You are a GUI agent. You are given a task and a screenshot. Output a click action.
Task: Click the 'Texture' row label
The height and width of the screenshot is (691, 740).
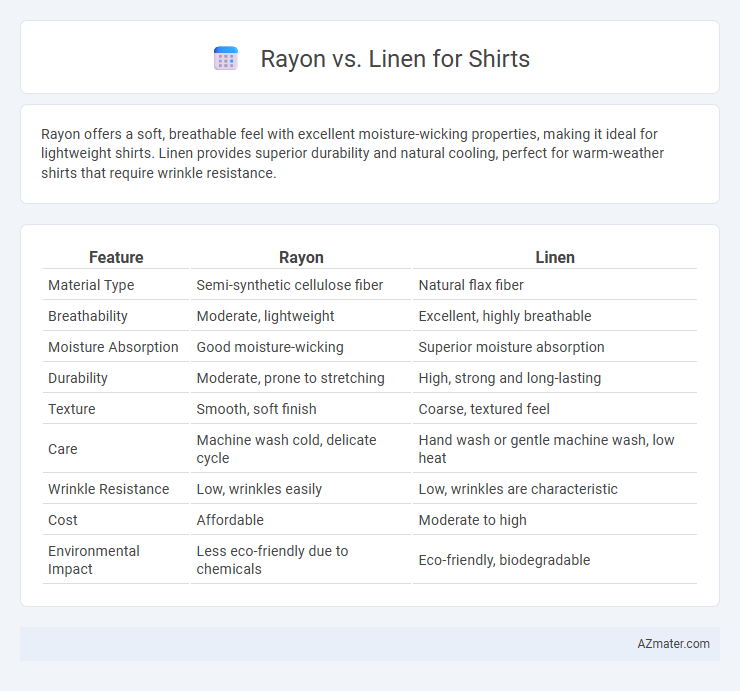click(x=116, y=409)
